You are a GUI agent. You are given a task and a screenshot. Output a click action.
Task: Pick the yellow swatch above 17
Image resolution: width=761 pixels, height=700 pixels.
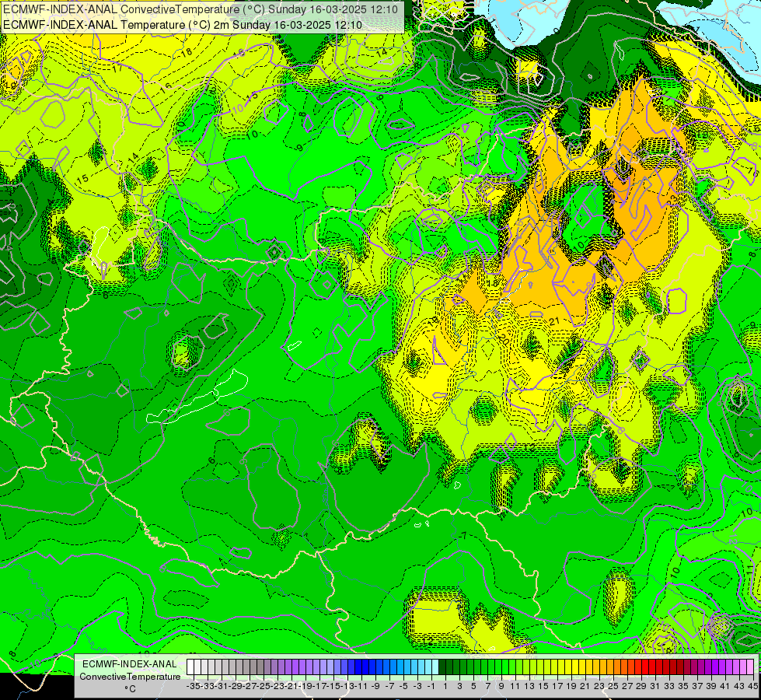point(554,667)
